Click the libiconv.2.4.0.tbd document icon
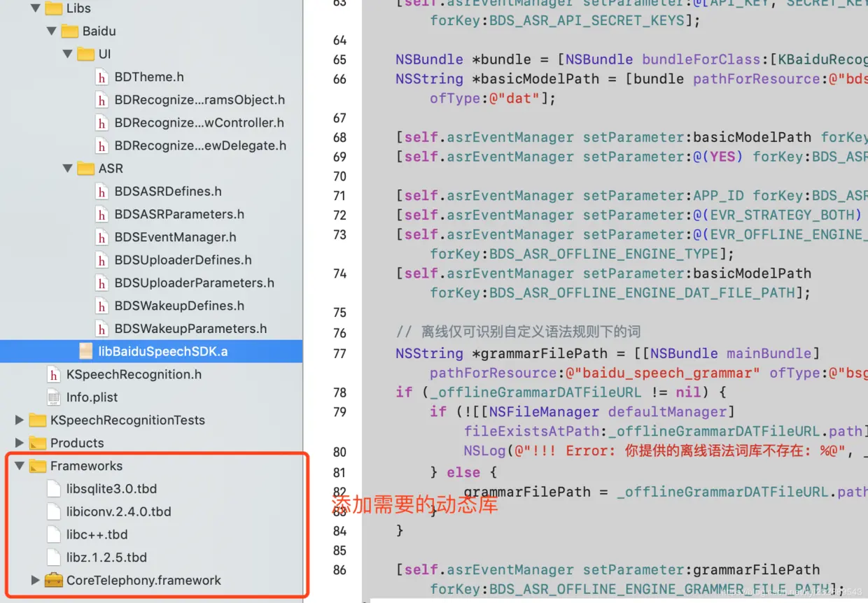Image resolution: width=868 pixels, height=603 pixels. point(54,512)
